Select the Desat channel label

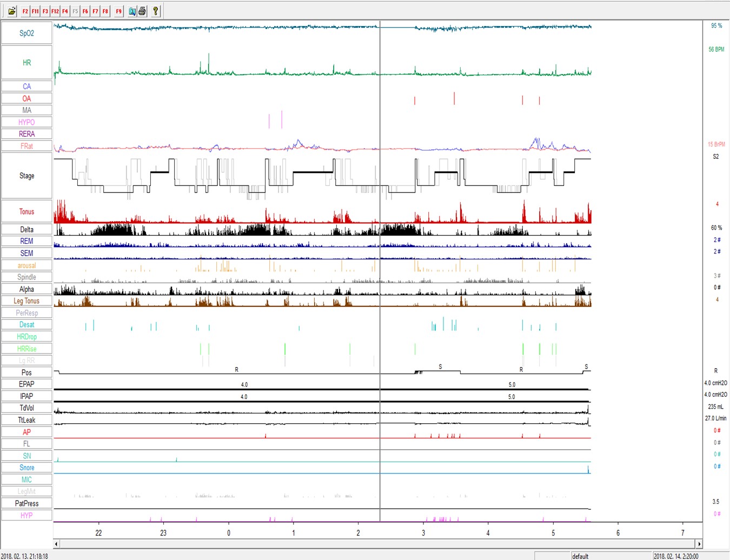tap(26, 325)
